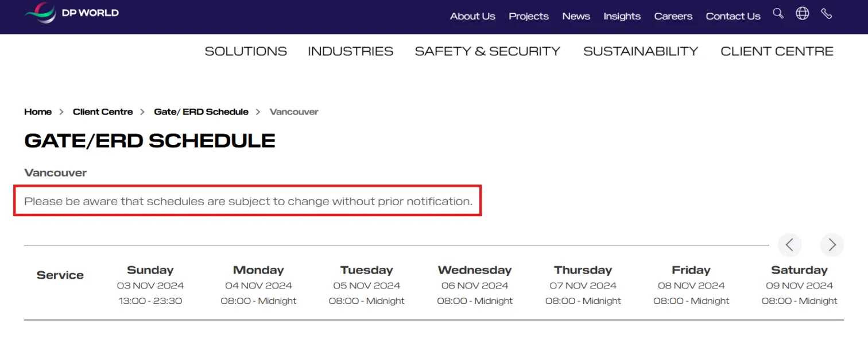Show the next week with right arrow

832,245
